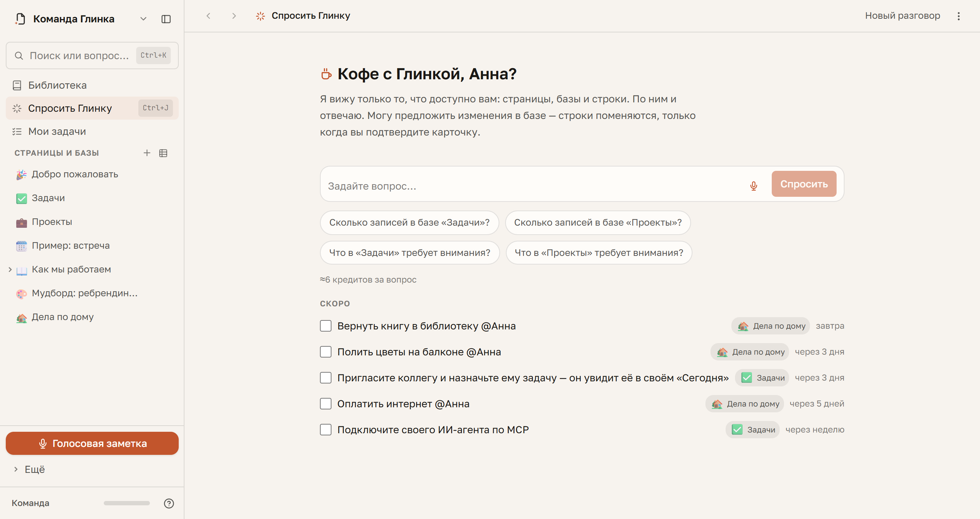Click the Проекты briefcase icon

click(x=22, y=222)
